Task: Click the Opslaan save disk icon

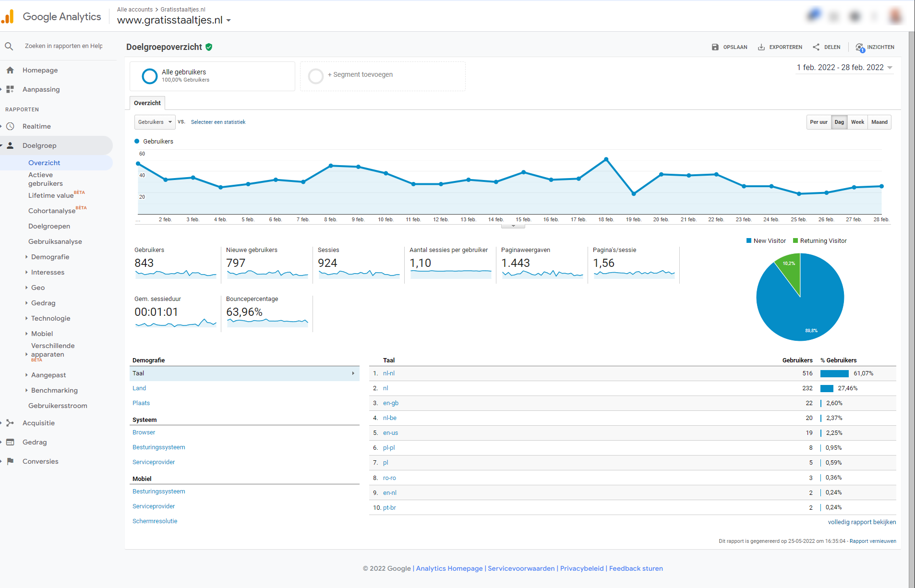Action: pos(715,47)
